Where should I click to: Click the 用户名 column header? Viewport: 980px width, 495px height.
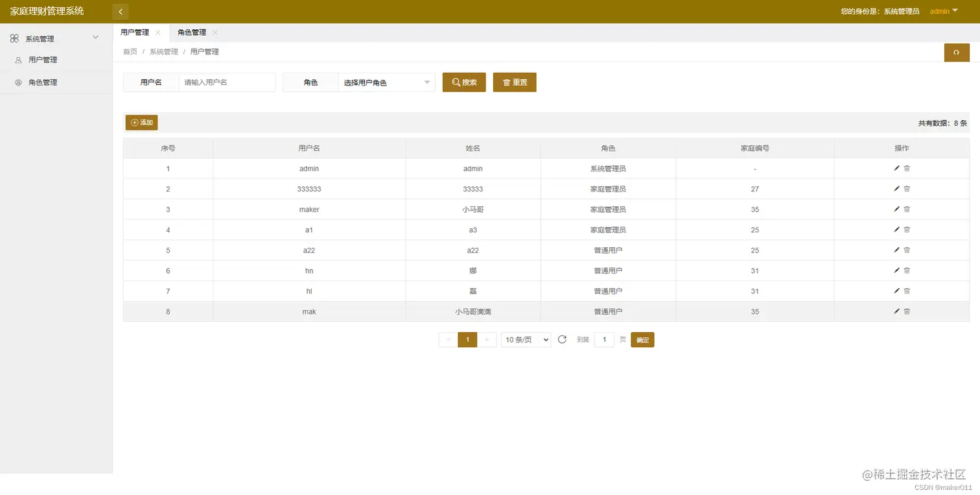(x=309, y=148)
